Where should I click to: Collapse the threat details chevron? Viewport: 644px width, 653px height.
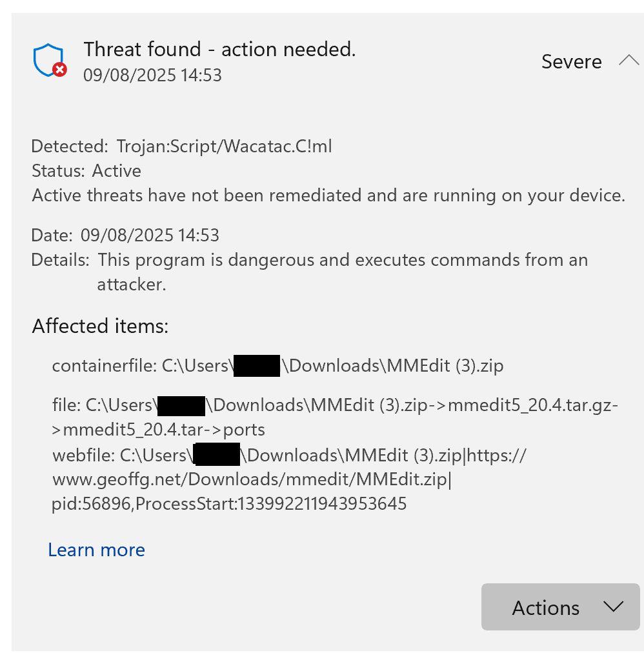(628, 61)
